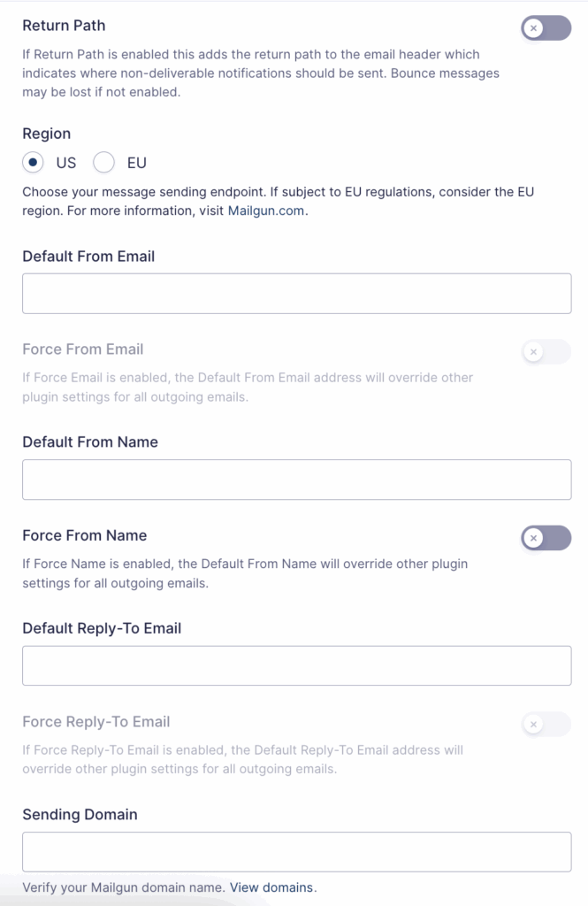Screen dimensions: 588x906
Task: Click the x icon on the Force From Email switch
Action: pyautogui.click(x=533, y=351)
